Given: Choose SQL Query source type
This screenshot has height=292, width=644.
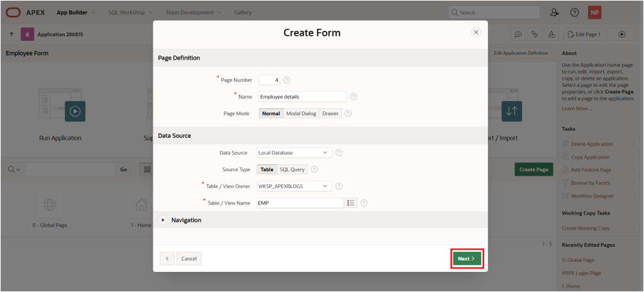Looking at the screenshot, I should point(292,169).
